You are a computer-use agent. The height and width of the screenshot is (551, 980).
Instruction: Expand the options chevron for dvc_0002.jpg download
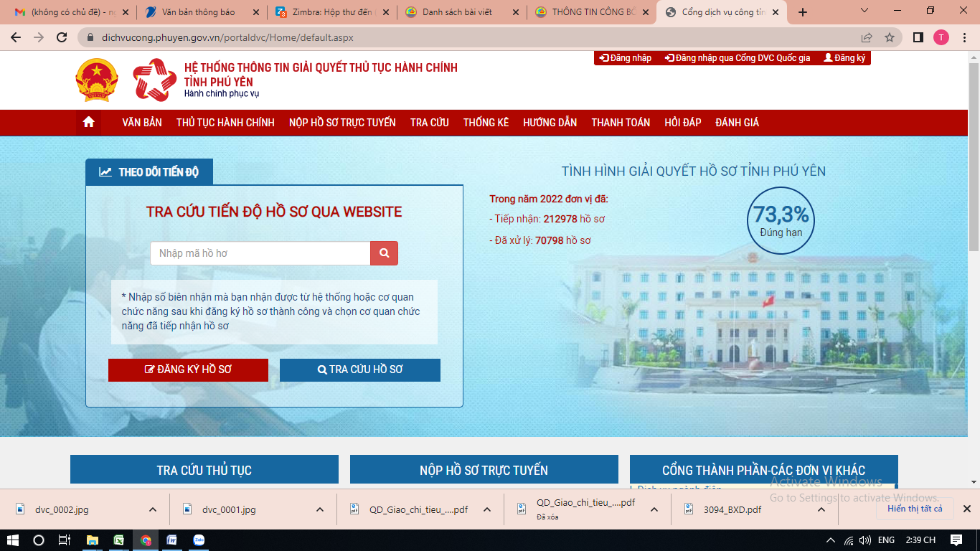pyautogui.click(x=153, y=509)
